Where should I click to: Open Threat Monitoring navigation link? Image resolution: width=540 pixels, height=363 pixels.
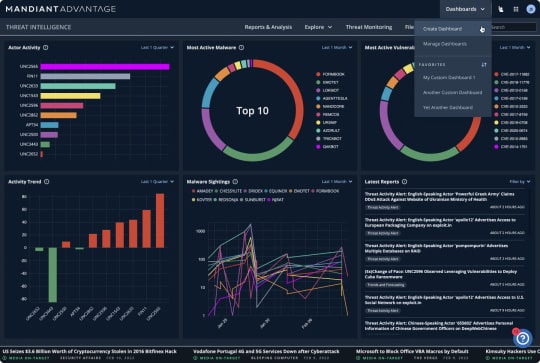[x=369, y=27]
